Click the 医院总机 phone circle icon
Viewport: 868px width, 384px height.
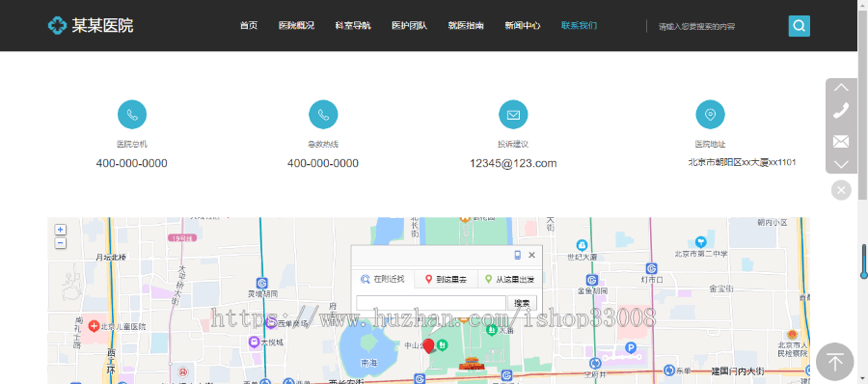132,115
